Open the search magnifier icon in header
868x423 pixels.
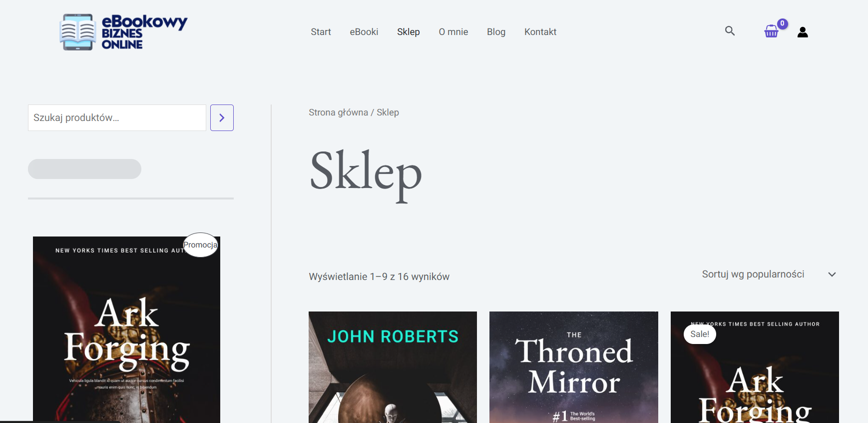tap(730, 31)
